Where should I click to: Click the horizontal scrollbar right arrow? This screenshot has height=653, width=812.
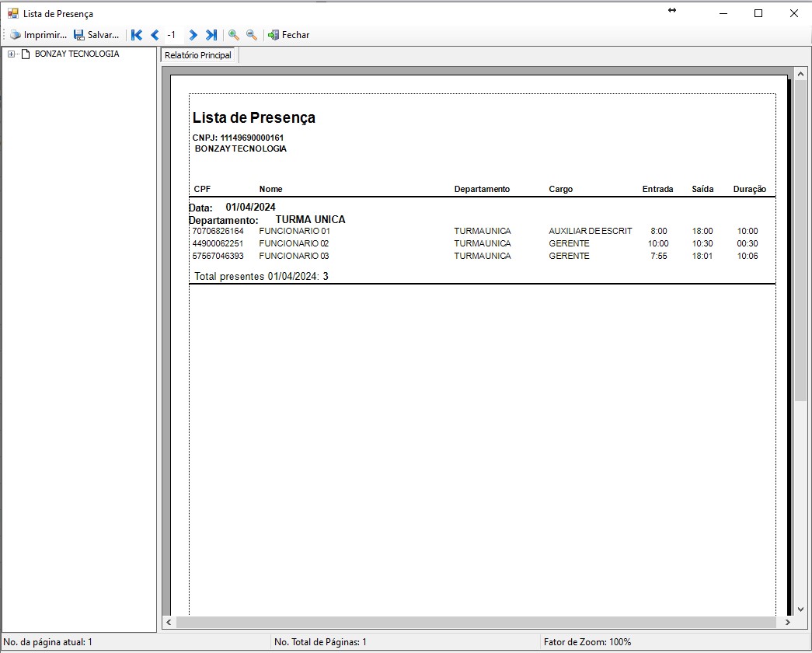tap(787, 623)
